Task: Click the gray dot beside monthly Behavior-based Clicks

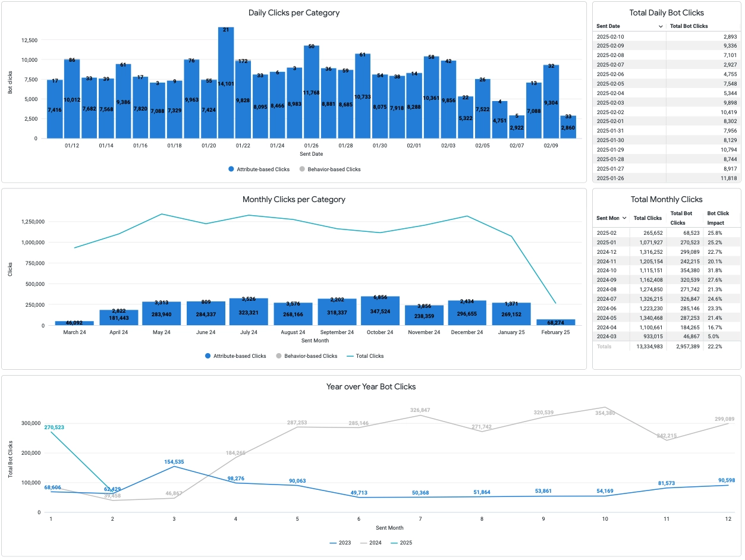Action: coord(279,356)
